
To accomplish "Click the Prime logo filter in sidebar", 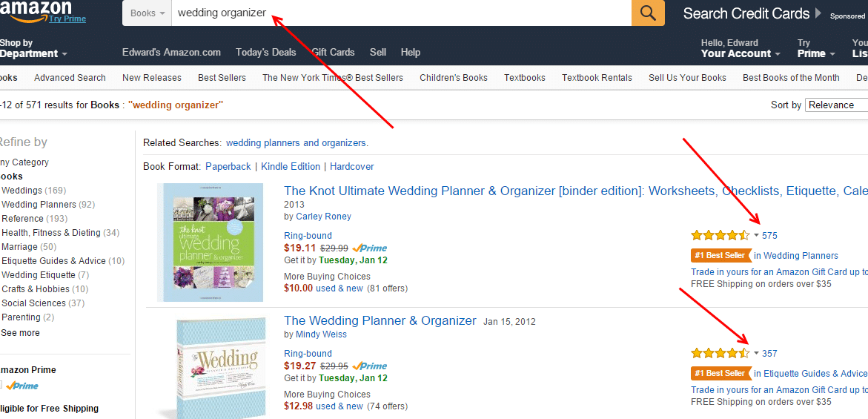I will coord(21,386).
